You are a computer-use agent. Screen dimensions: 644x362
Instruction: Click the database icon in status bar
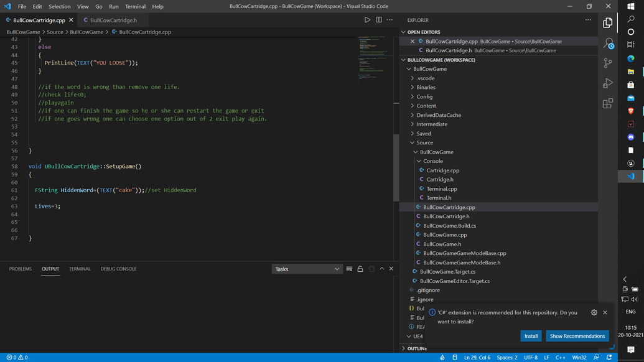click(455, 358)
